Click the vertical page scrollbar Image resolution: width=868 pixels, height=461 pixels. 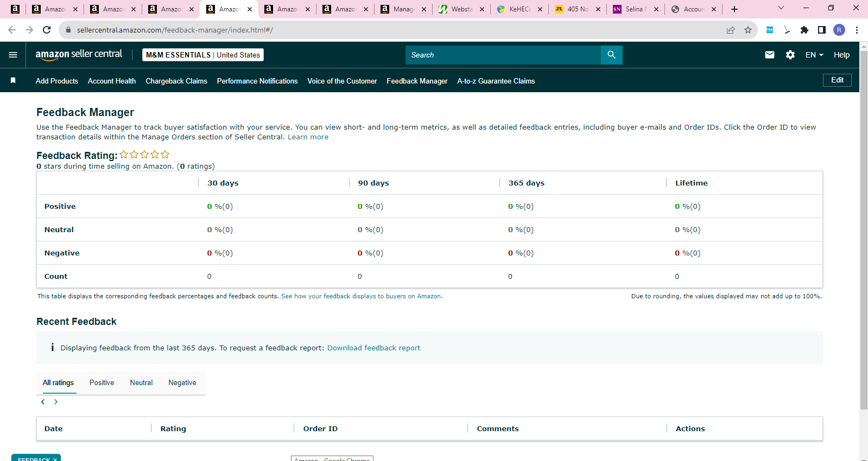click(864, 230)
